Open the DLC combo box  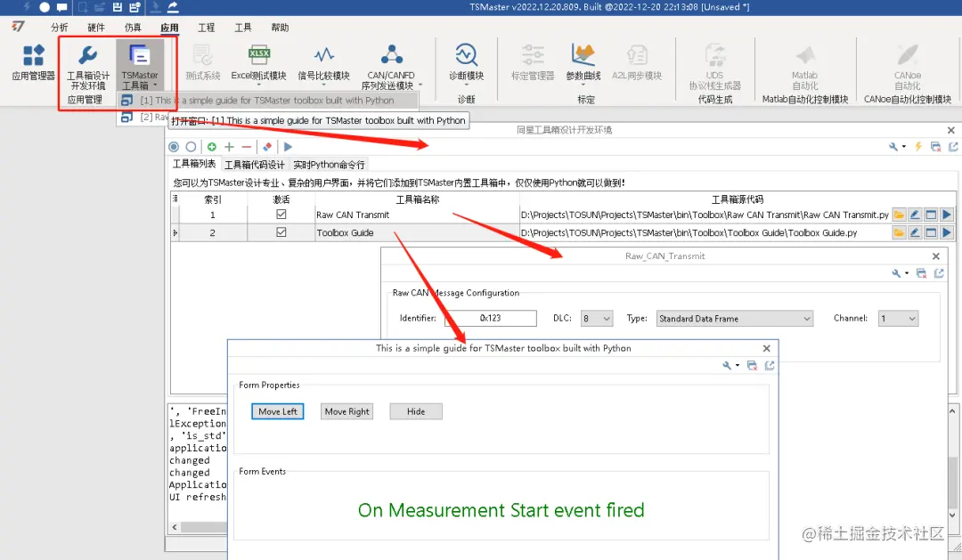point(596,319)
